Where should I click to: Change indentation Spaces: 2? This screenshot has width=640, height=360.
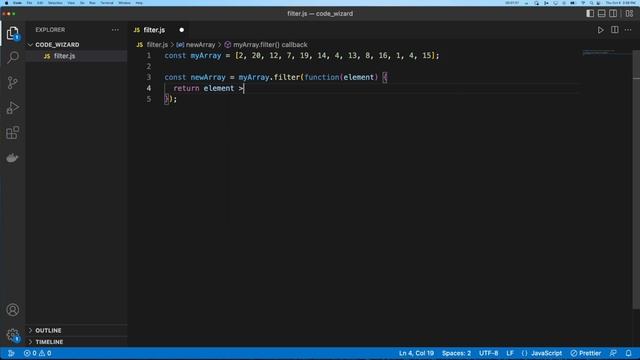[x=456, y=353]
